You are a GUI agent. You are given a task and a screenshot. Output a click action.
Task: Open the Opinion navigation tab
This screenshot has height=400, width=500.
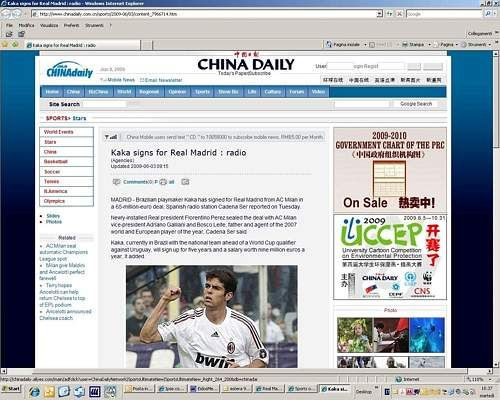(177, 92)
